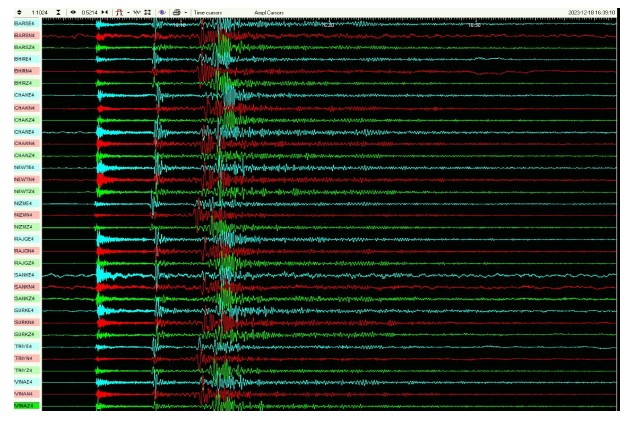The height and width of the screenshot is (422, 636).
Task: Select the red phase picker tool icon
Action: [x=120, y=12]
